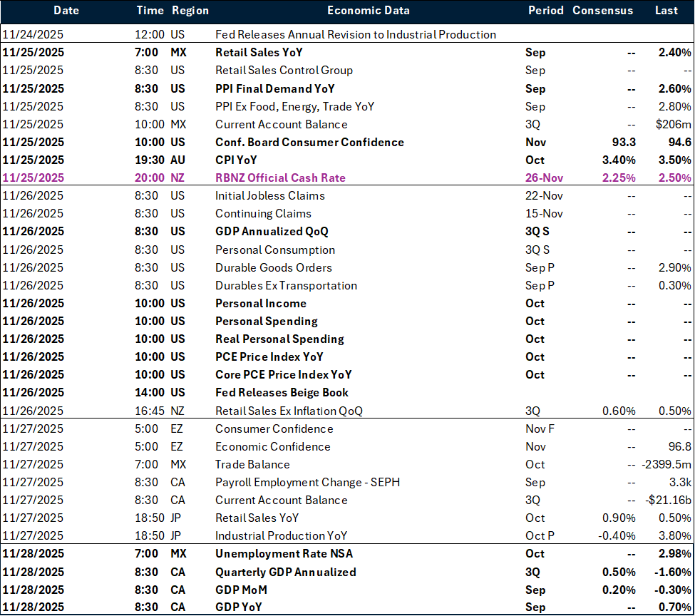Select the Japan Retail Sales YoY row
The width and height of the screenshot is (695, 616).
(x=257, y=518)
